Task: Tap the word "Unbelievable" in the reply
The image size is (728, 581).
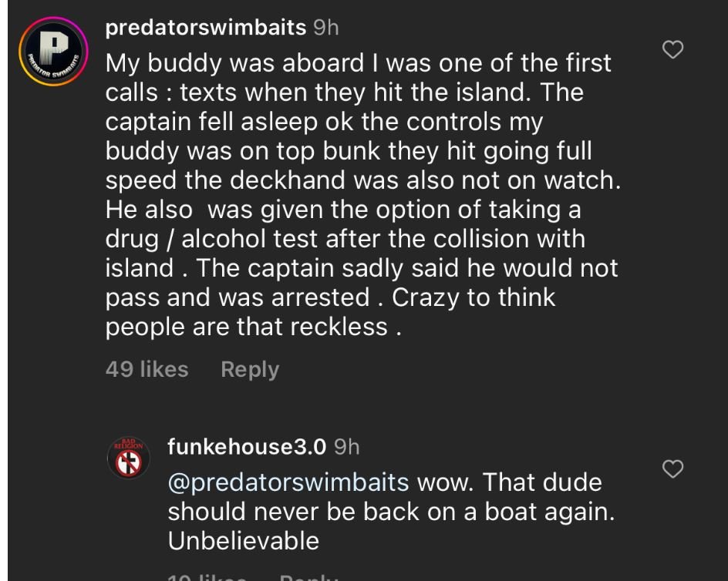Action: (244, 541)
